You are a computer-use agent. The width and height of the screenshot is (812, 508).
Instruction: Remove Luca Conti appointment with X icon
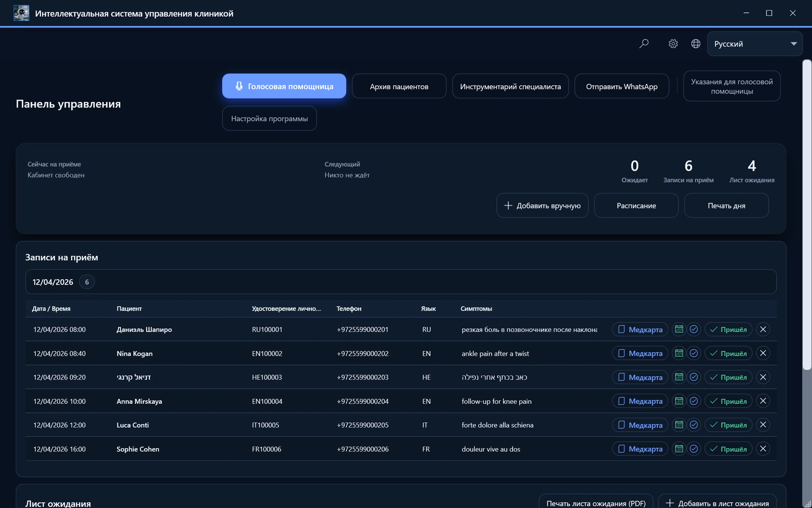(x=763, y=425)
